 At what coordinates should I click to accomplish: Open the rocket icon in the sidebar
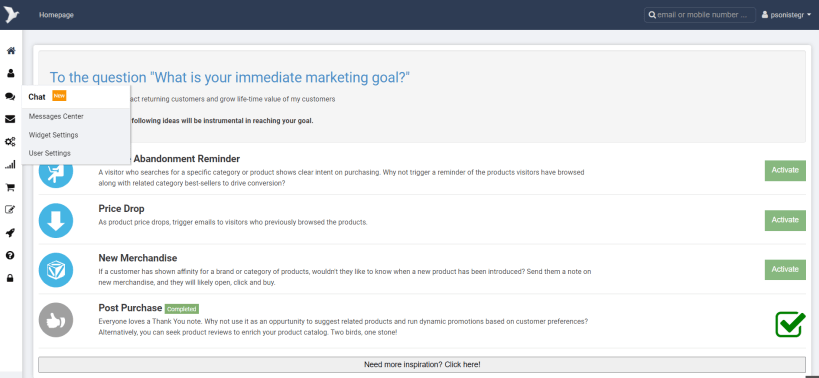[10, 233]
